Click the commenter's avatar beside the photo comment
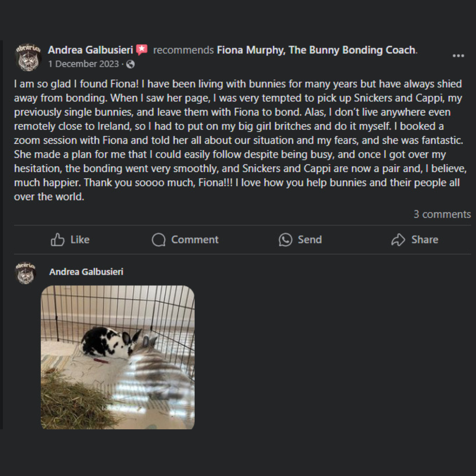This screenshot has height=476, width=476. [x=25, y=272]
